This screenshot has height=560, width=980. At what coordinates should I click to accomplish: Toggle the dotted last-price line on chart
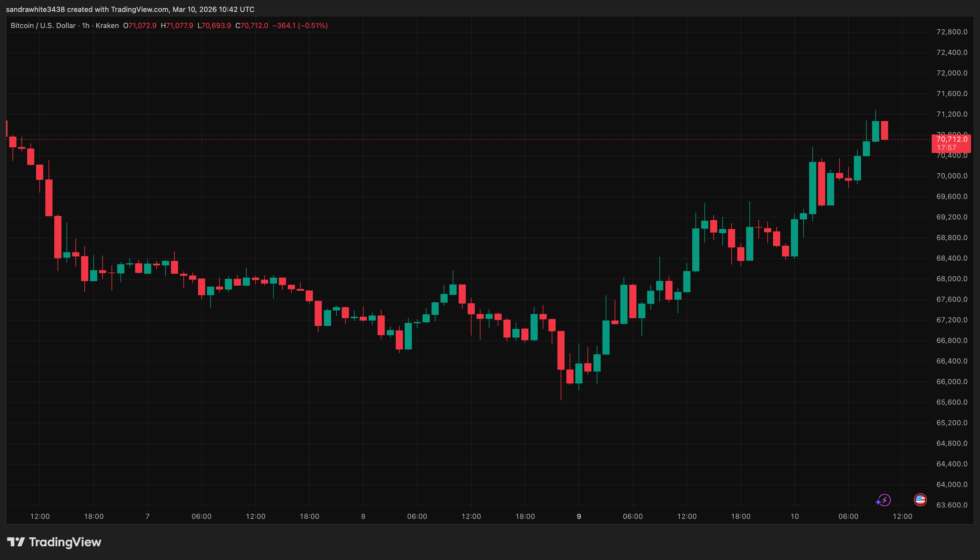pyautogui.click(x=462, y=140)
